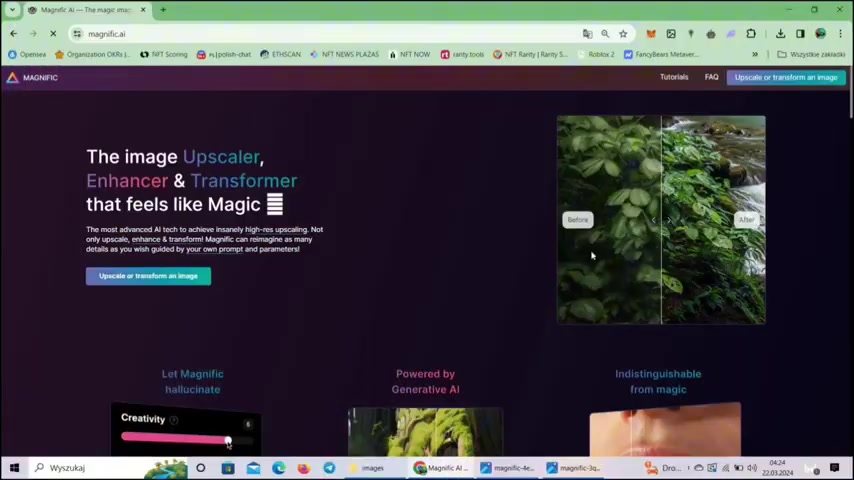
Task: Open the Windows Start menu
Action: [x=15, y=468]
